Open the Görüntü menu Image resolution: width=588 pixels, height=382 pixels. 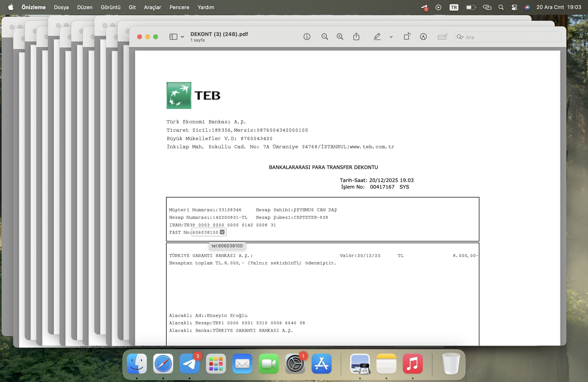(x=110, y=7)
